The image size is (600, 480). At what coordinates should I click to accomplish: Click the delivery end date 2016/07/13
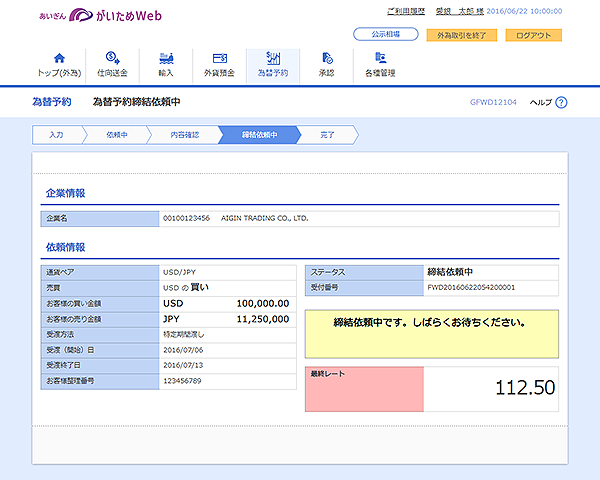point(183,365)
